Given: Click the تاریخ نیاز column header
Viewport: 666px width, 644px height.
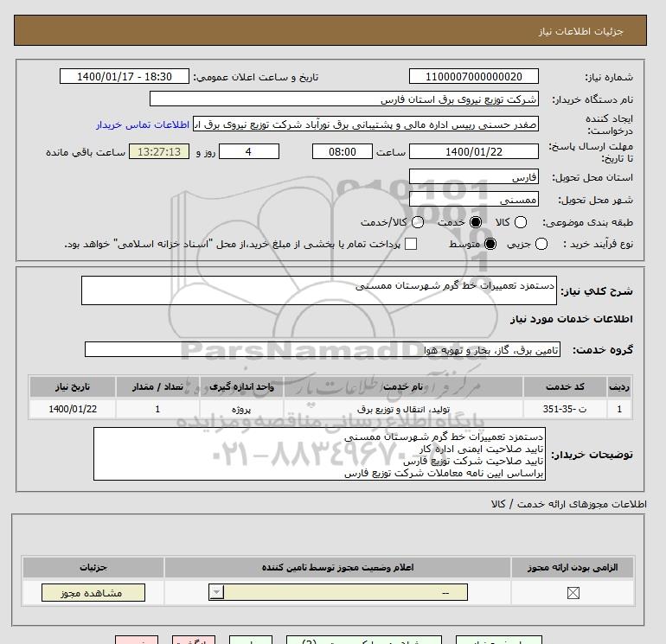Looking at the screenshot, I should click(73, 386).
